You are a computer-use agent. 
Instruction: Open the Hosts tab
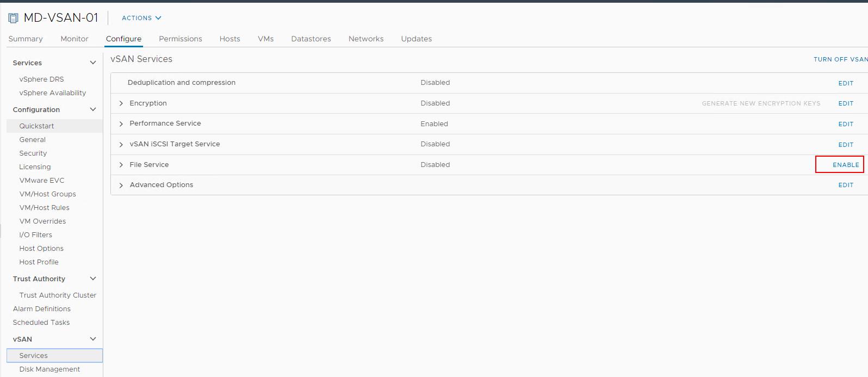(x=230, y=39)
